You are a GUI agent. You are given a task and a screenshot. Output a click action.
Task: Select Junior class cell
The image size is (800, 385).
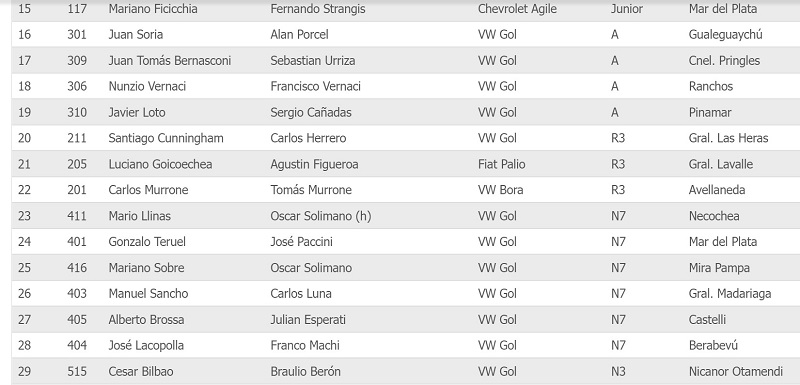[627, 9]
